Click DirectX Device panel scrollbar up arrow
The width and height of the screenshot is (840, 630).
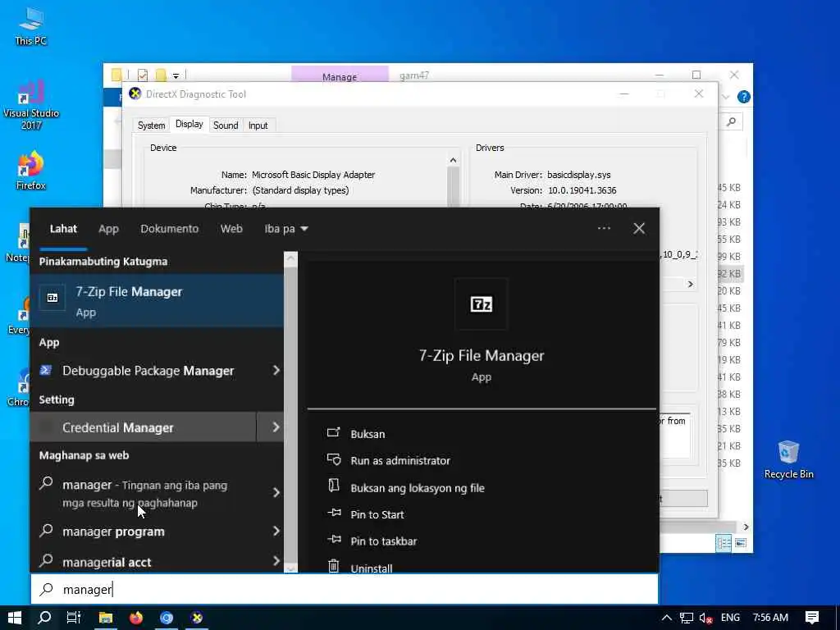(453, 160)
